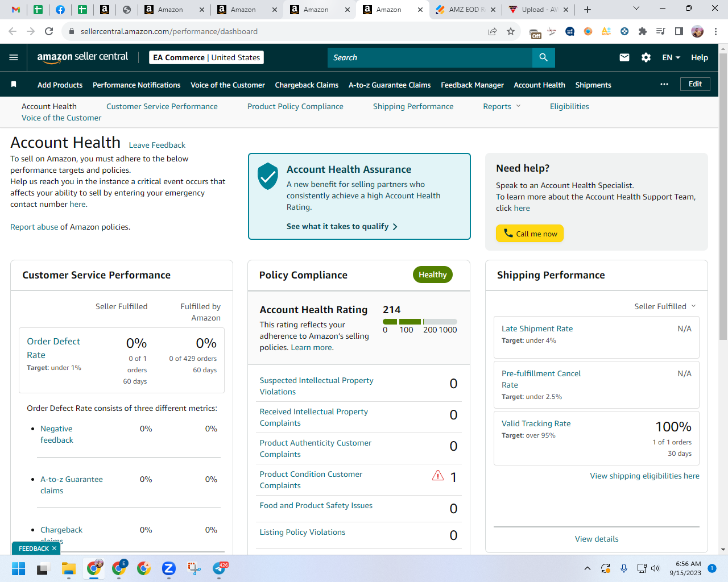This screenshot has height=582, width=728.
Task: Open Feedback Manager in the nav bar
Action: tap(472, 85)
